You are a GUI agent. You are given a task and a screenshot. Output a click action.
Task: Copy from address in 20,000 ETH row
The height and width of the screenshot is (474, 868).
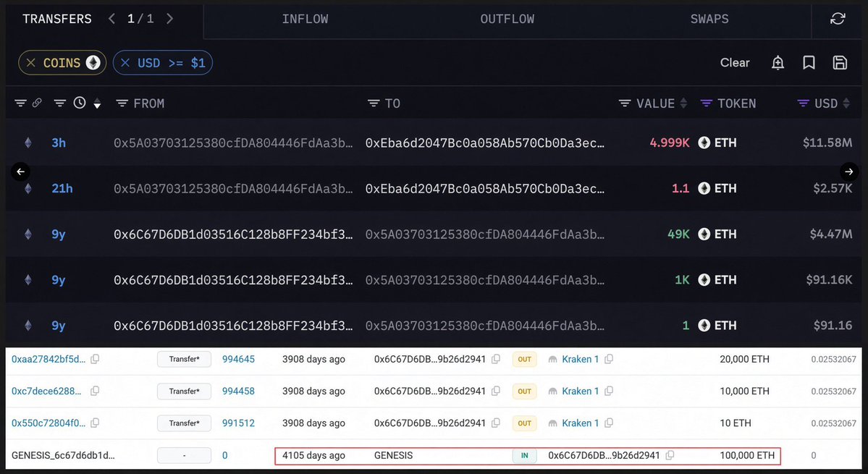pyautogui.click(x=496, y=359)
